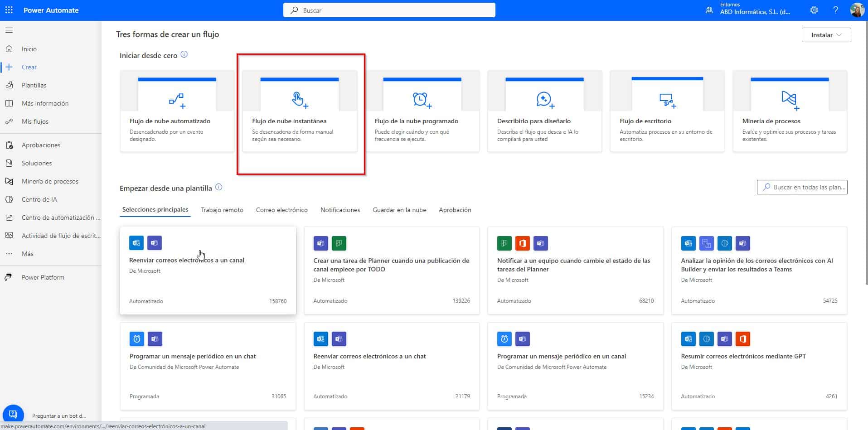
Task: Click the Inicio home icon in sidebar
Action: pyautogui.click(x=9, y=49)
